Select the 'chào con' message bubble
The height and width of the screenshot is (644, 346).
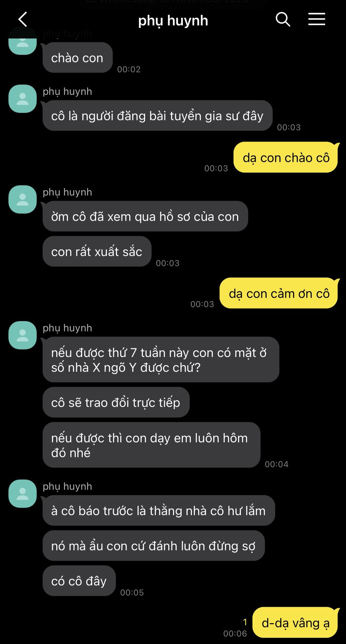(77, 58)
